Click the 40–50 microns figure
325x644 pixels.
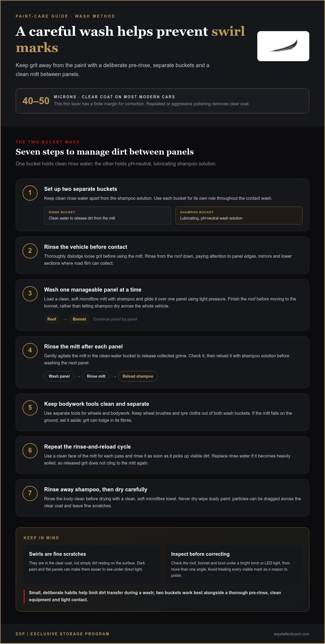tap(36, 101)
